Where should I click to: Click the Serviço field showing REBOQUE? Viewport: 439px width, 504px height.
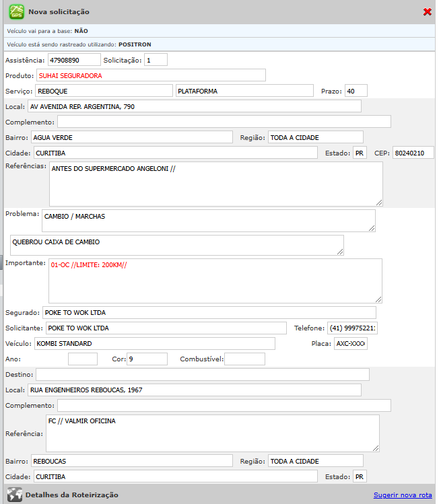[104, 91]
